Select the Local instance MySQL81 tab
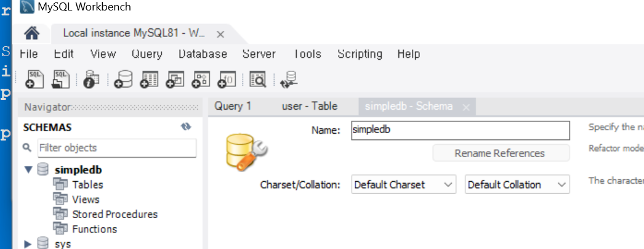 click(134, 33)
